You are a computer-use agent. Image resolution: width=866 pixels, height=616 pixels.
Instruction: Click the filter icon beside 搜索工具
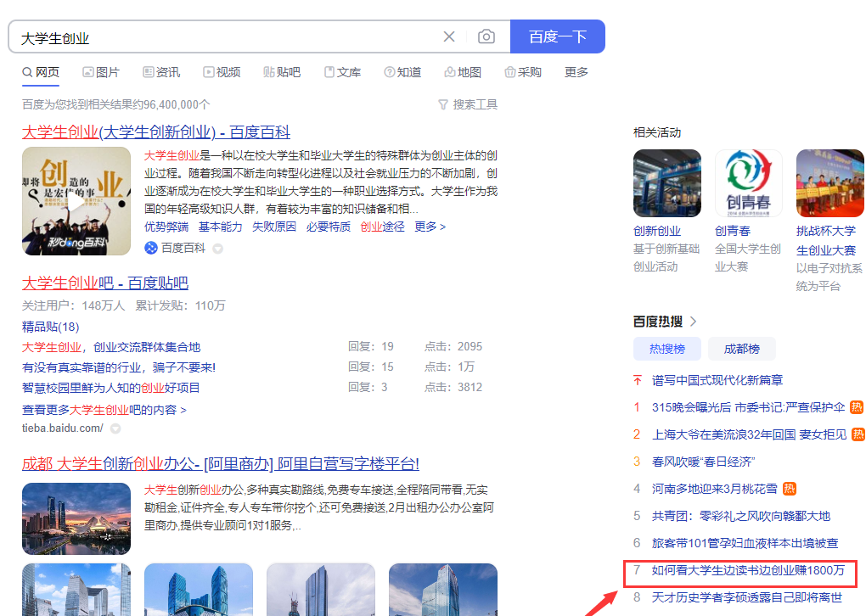[x=443, y=104]
